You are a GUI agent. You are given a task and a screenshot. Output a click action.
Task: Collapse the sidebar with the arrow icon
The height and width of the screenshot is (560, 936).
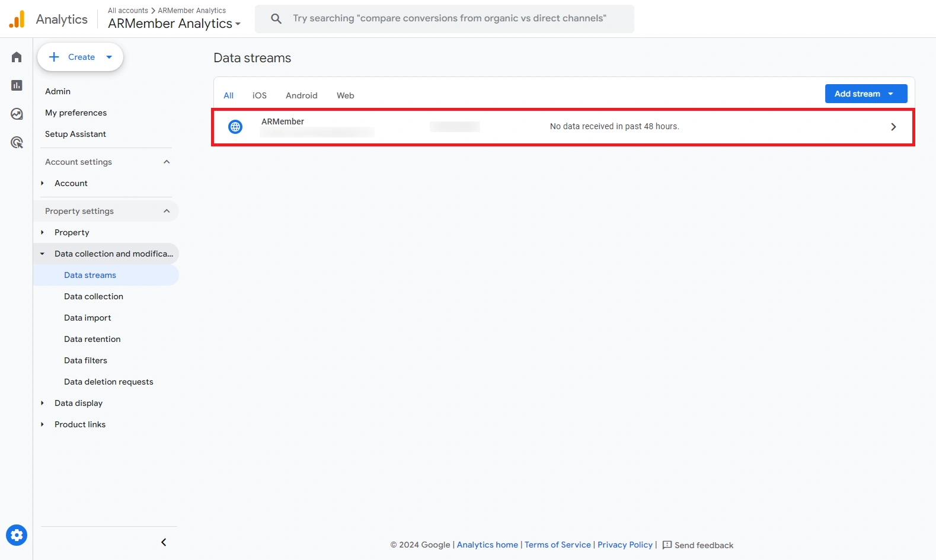point(164,542)
